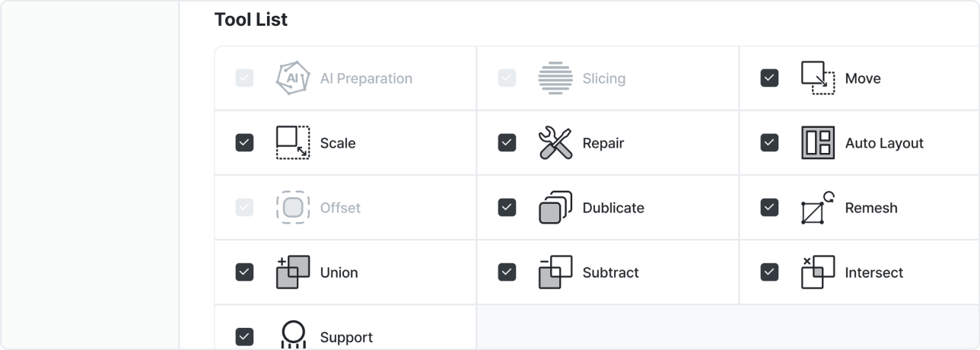This screenshot has width=980, height=350.
Task: Click the Auto Layout label text
Action: pyautogui.click(x=884, y=143)
